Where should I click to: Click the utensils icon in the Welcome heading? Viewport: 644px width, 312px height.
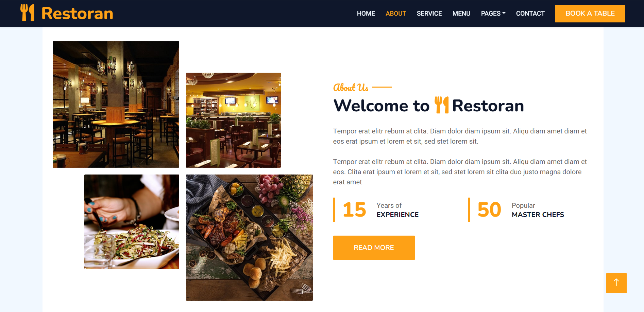pyautogui.click(x=442, y=105)
